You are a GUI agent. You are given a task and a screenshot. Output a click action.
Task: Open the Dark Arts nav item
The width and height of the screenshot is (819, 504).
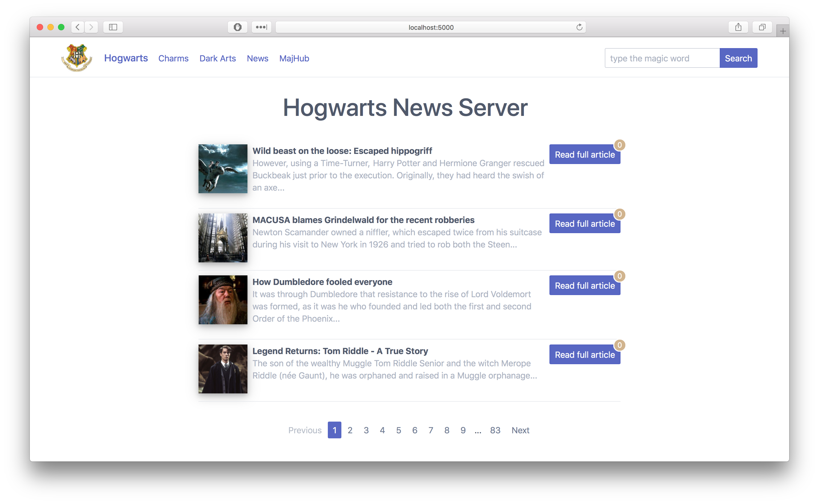(217, 58)
